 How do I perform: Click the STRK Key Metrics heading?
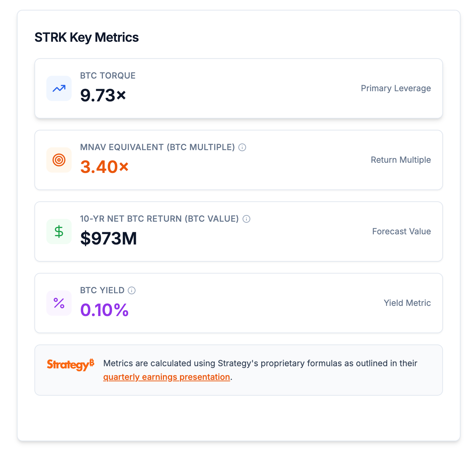click(x=86, y=38)
